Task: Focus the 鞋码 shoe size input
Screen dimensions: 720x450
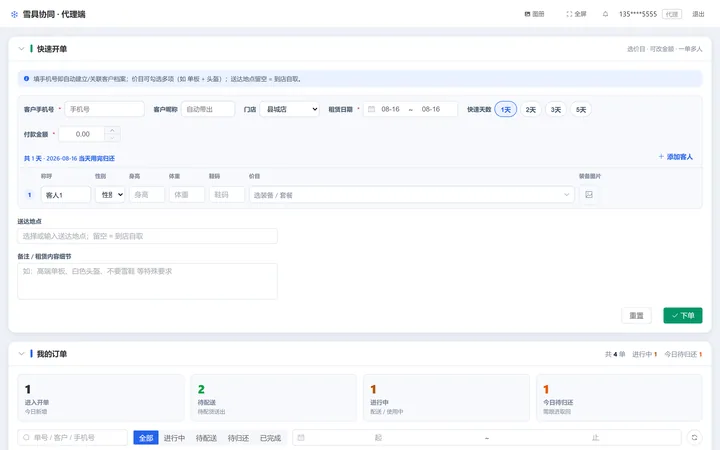Action: pos(227,195)
